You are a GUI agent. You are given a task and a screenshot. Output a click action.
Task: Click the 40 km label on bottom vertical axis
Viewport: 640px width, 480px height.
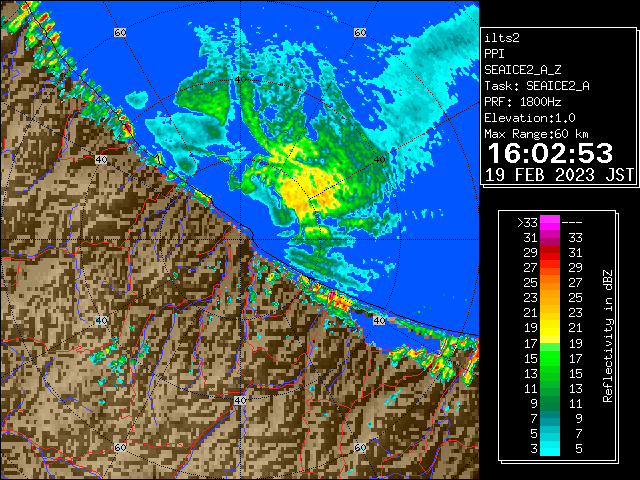click(x=240, y=400)
